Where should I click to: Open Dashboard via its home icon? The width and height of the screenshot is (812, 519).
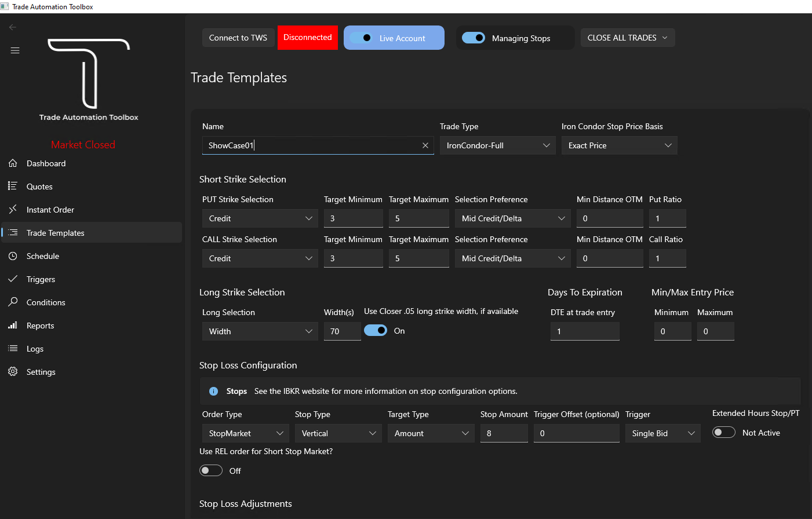[x=13, y=163]
